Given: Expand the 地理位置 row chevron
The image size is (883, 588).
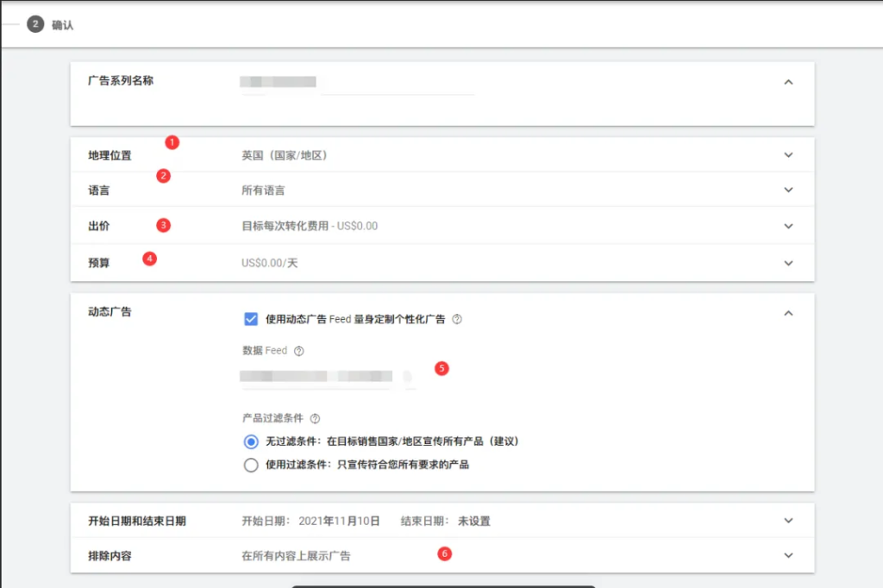Looking at the screenshot, I should tap(788, 155).
